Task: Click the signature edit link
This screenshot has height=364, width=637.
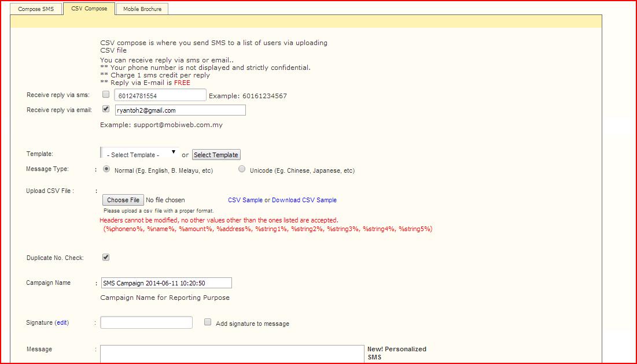Action: [62, 322]
